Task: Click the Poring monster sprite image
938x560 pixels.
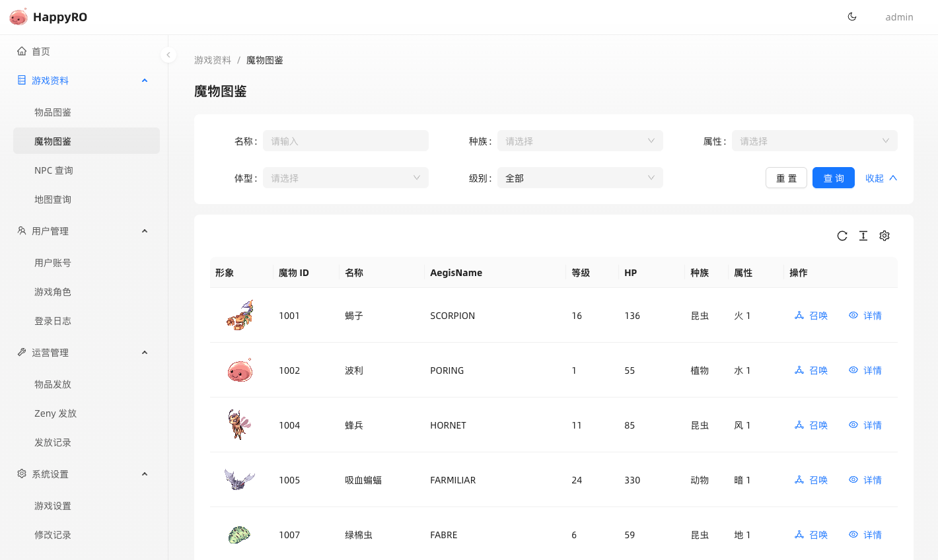Action: point(240,370)
